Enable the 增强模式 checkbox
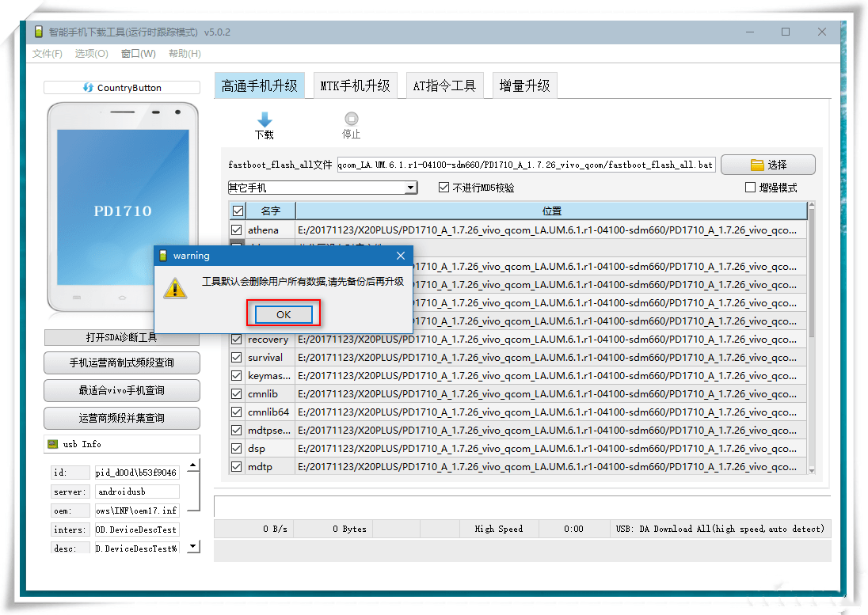 pos(749,186)
